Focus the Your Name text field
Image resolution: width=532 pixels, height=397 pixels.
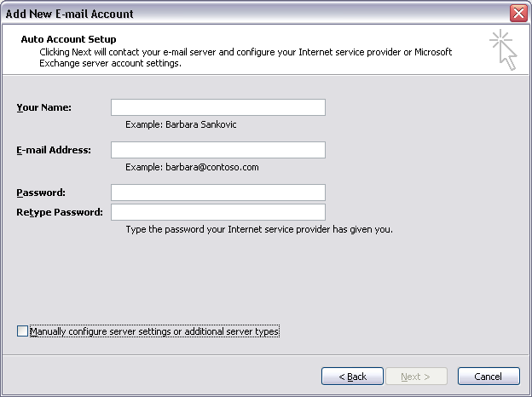click(x=218, y=107)
